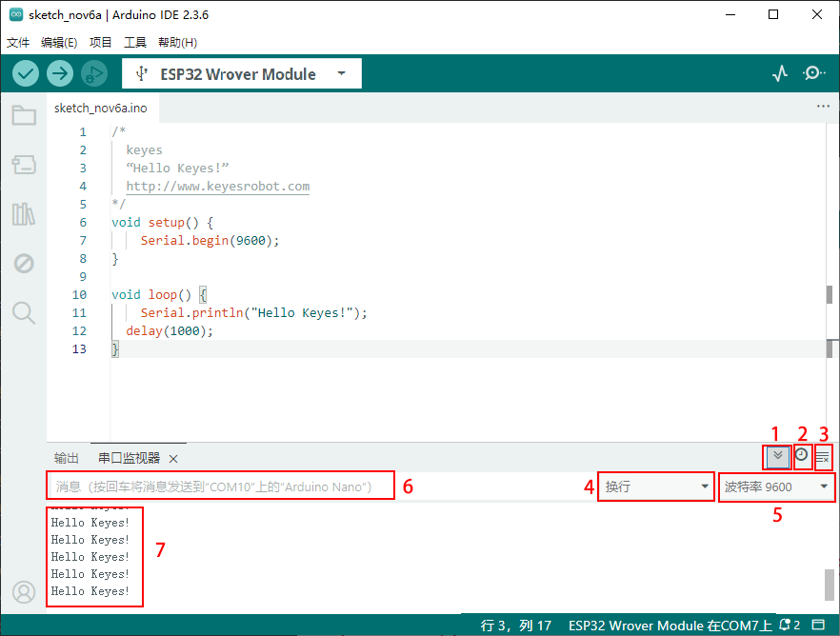840x636 pixels.
Task: Click the closing brace on line 13
Action: click(114, 349)
